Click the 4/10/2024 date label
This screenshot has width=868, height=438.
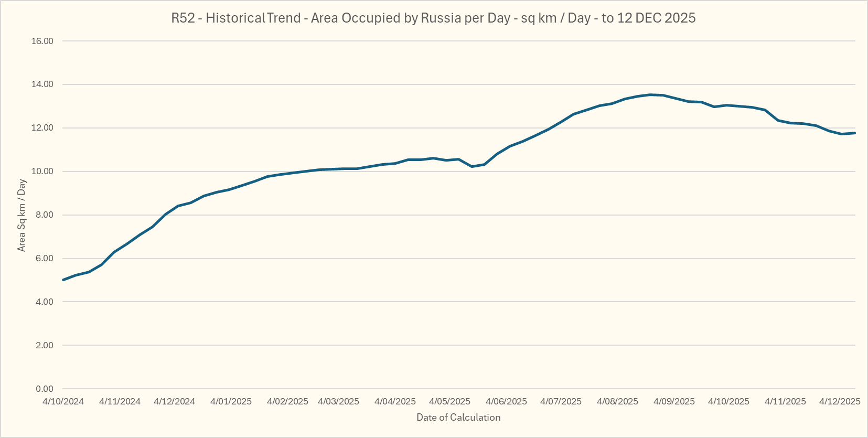point(63,401)
